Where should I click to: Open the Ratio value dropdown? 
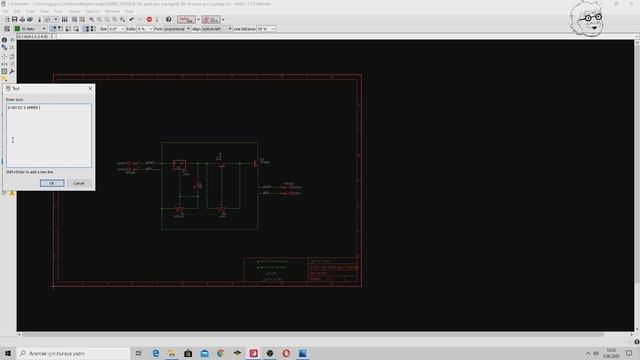(x=145, y=29)
